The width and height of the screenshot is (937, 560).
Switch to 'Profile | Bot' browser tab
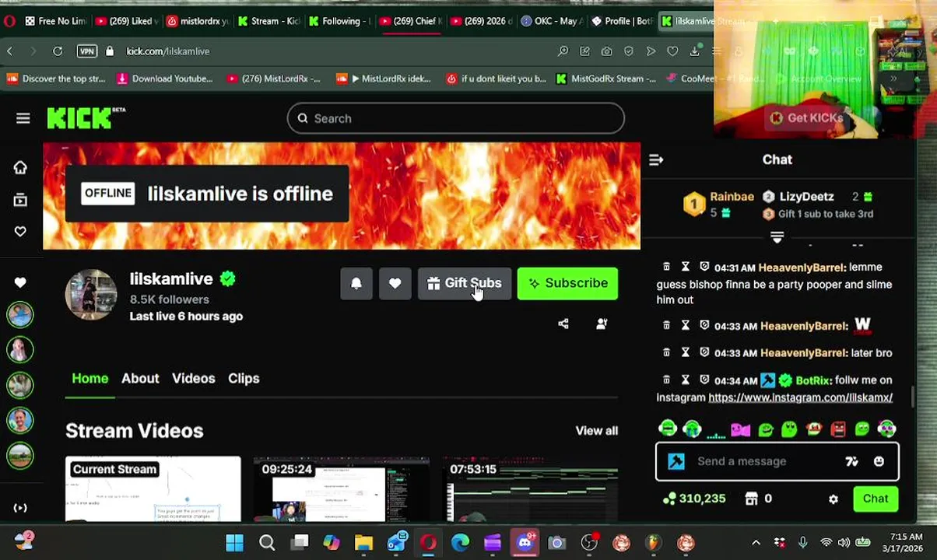point(621,21)
